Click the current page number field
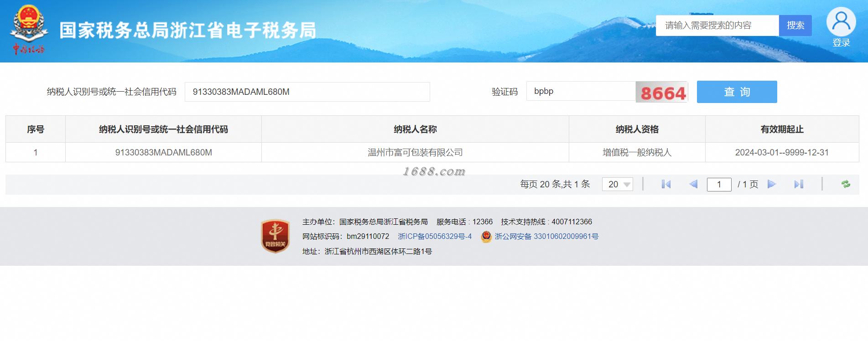The height and width of the screenshot is (341, 868). (x=719, y=184)
